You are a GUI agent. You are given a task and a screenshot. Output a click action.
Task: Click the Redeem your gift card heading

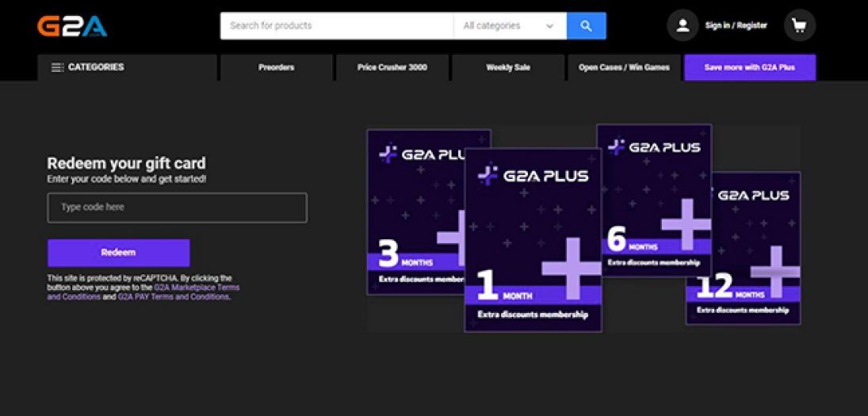tap(126, 164)
